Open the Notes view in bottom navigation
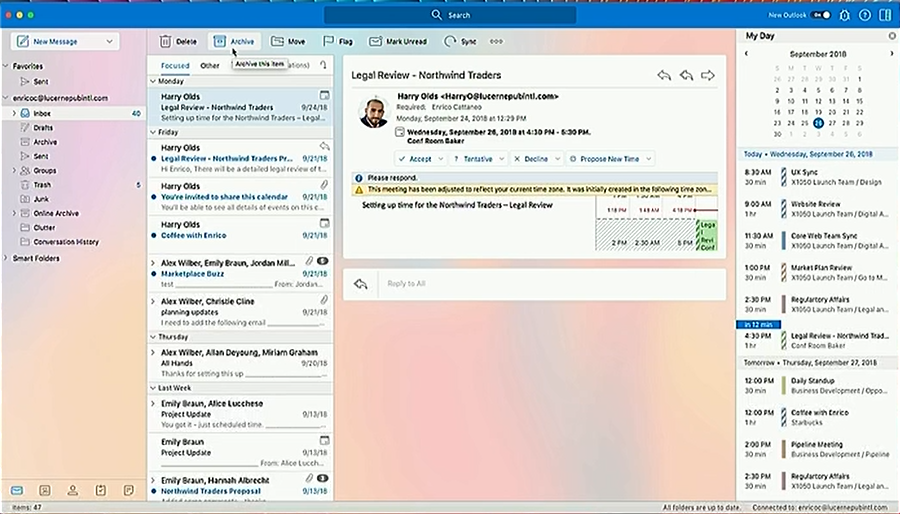The image size is (900, 514). [x=128, y=491]
